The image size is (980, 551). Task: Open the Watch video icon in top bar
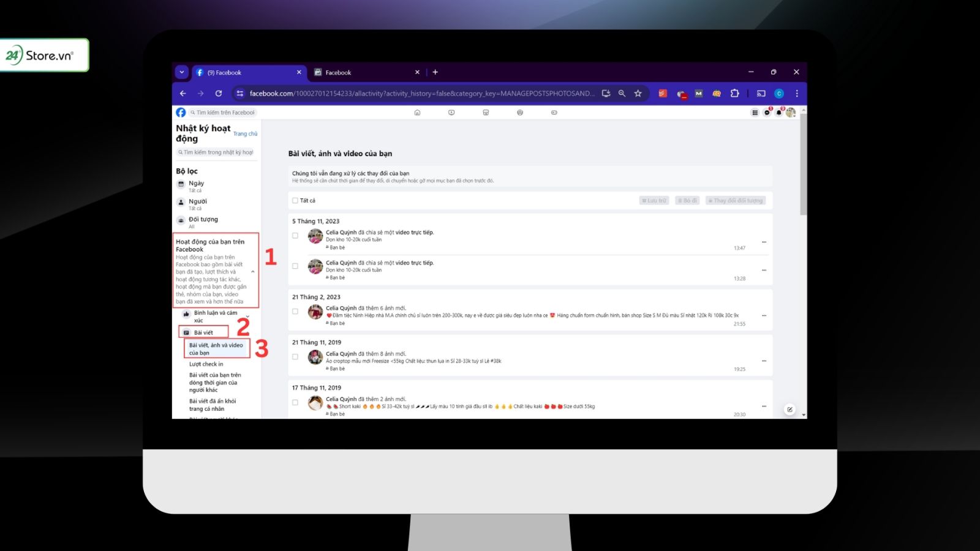451,113
